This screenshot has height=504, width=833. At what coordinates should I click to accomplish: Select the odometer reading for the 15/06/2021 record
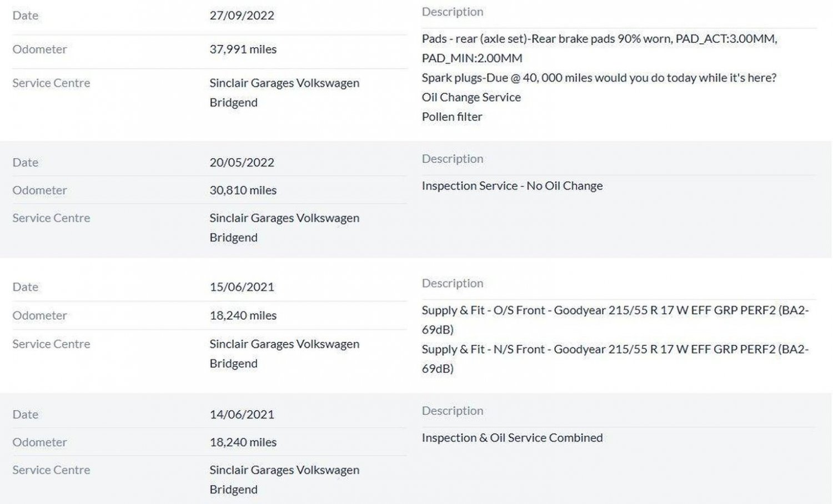(x=243, y=315)
